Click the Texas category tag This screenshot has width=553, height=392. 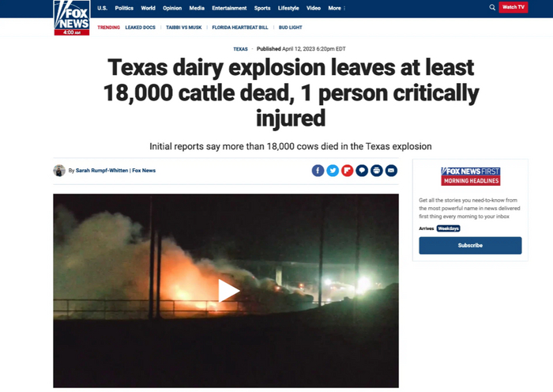point(240,49)
